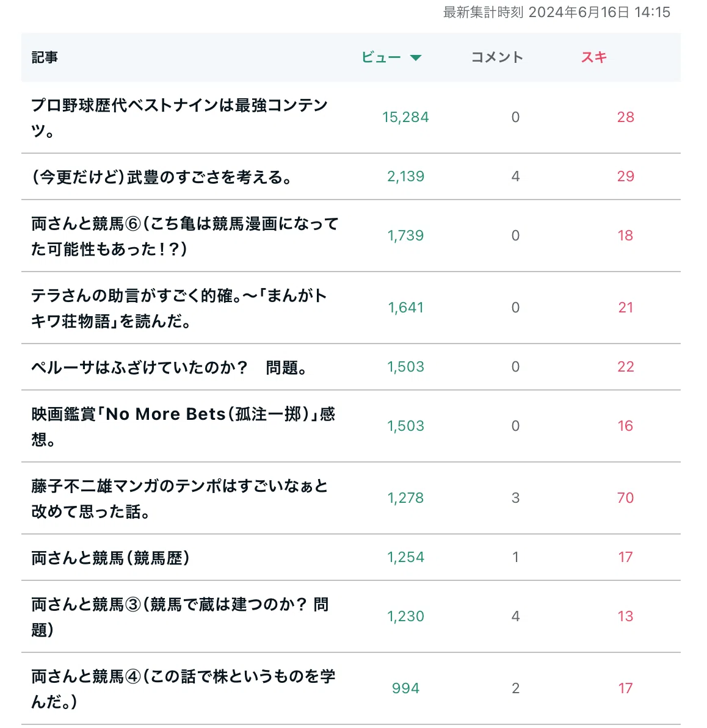Open article 藤子不二雄マンガのテンポ
Viewport: 707px width, 728px height.
[x=179, y=499]
